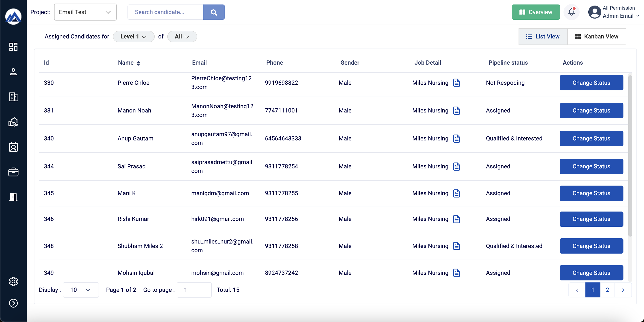The width and height of the screenshot is (644, 322).
Task: Open the dashboard icon in sidebar
Action: 13,47
